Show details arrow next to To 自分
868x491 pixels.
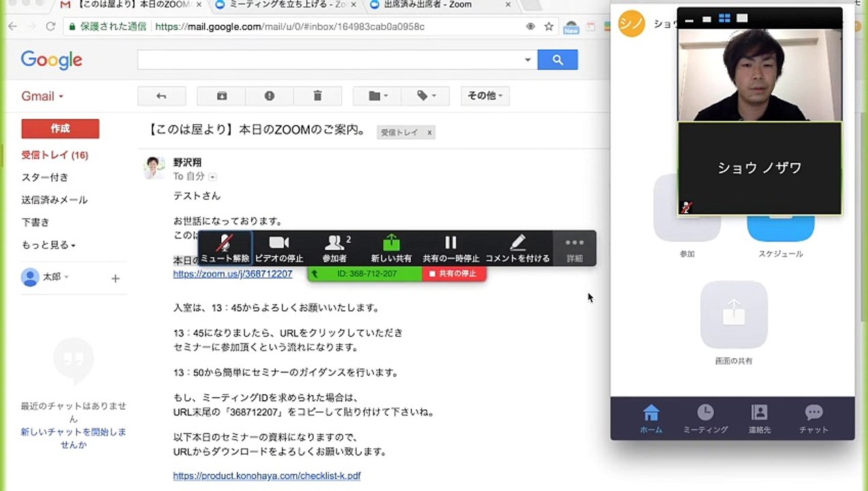212,177
